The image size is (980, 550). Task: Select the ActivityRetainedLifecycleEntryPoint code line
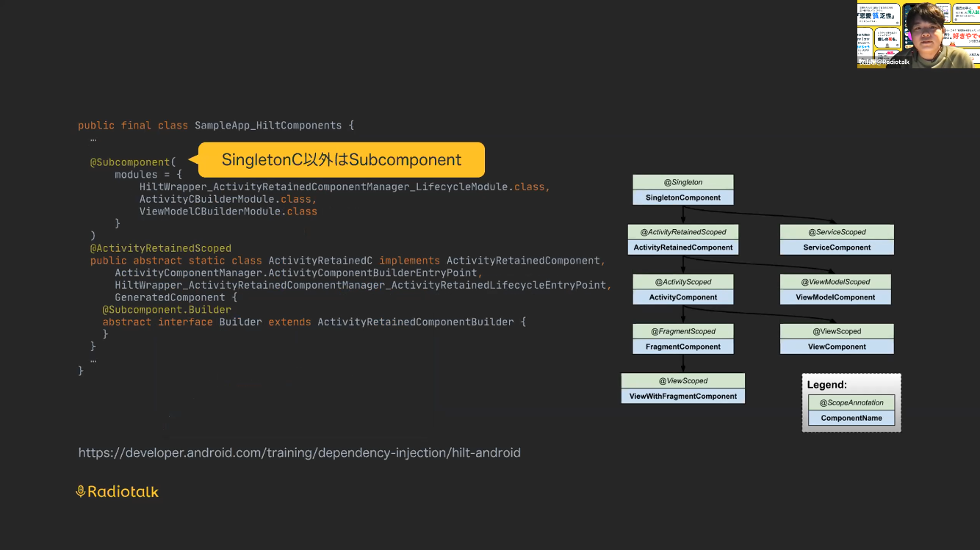point(364,285)
